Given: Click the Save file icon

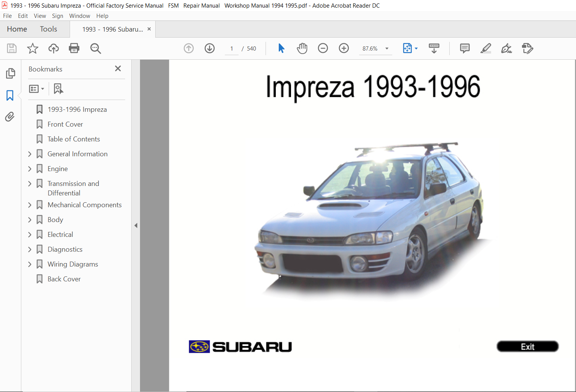Looking at the screenshot, I should (x=12, y=48).
